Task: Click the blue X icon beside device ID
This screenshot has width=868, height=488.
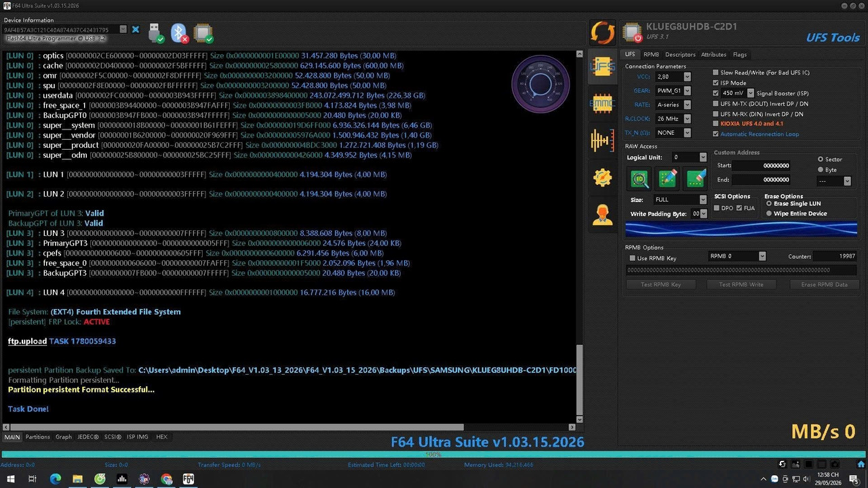Action: tap(136, 30)
